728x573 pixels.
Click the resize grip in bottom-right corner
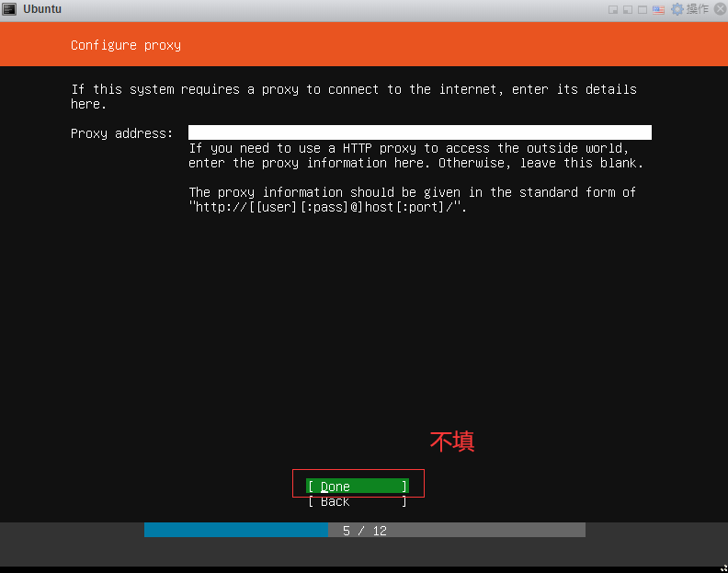point(722,567)
